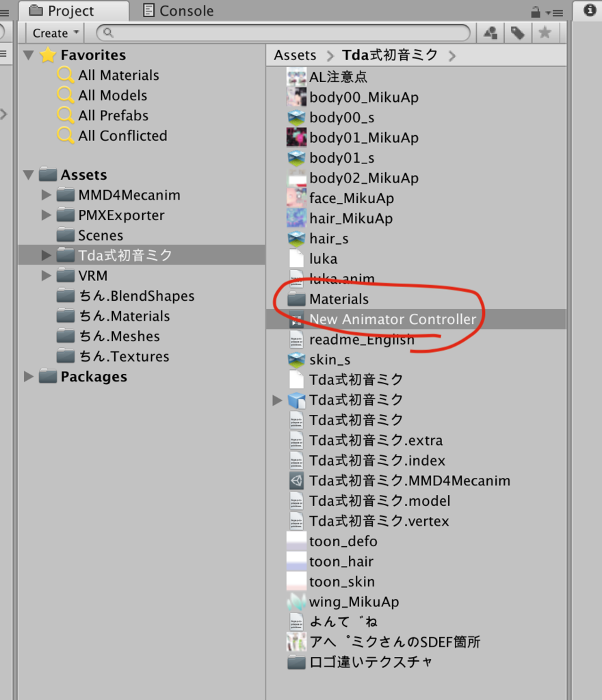This screenshot has height=700, width=602.
Task: Click the search by label tag icon
Action: pyautogui.click(x=518, y=33)
